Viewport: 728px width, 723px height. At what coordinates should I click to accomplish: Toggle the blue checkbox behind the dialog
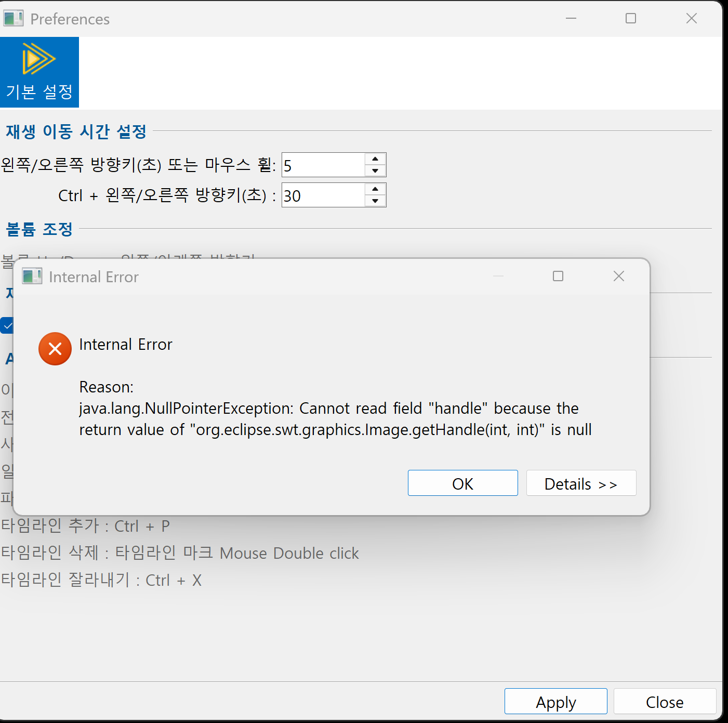click(x=7, y=325)
